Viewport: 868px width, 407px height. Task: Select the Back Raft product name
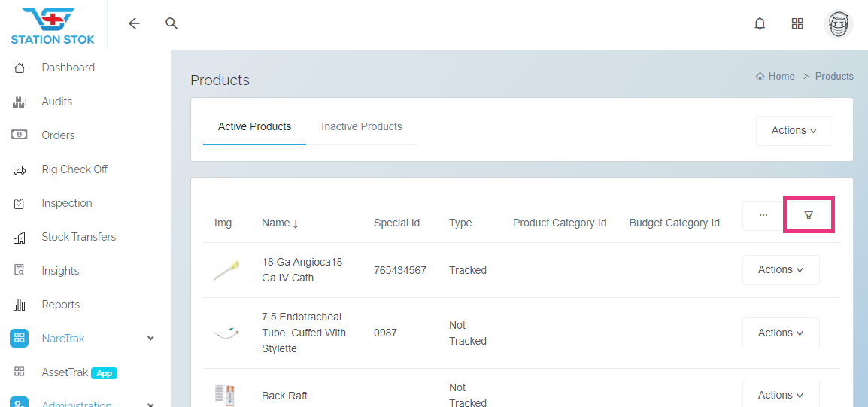(x=284, y=396)
